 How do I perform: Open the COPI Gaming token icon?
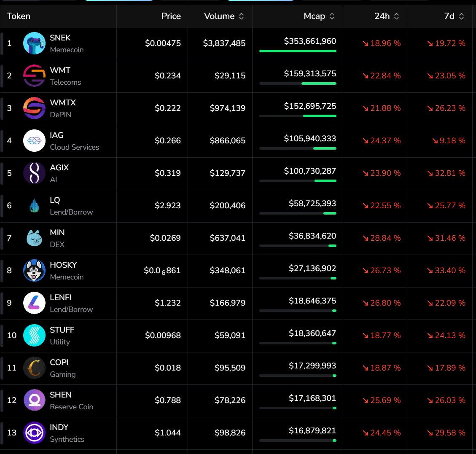pos(34,368)
